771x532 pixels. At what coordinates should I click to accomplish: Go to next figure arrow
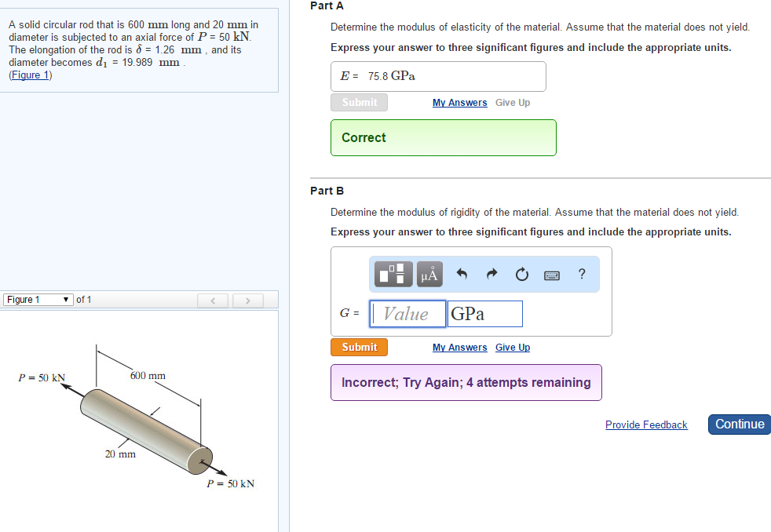click(248, 300)
